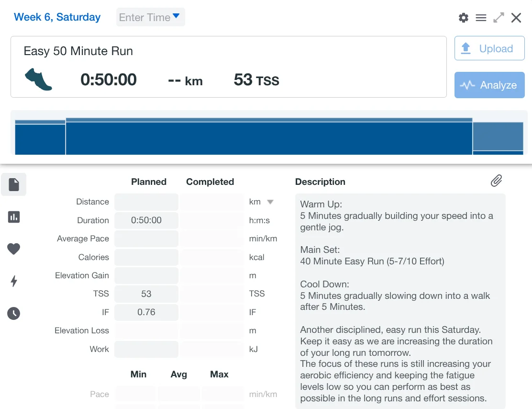The width and height of the screenshot is (532, 409).
Task: Select the clock time sidebar icon
Action: tap(14, 314)
